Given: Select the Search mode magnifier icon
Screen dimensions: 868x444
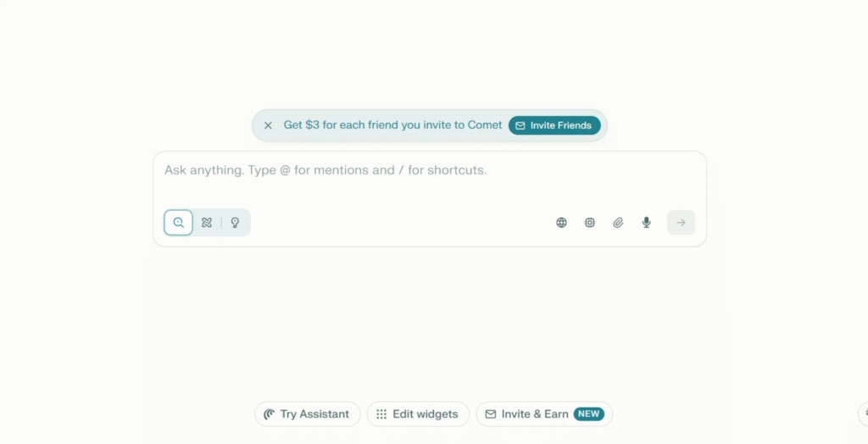Looking at the screenshot, I should [178, 223].
